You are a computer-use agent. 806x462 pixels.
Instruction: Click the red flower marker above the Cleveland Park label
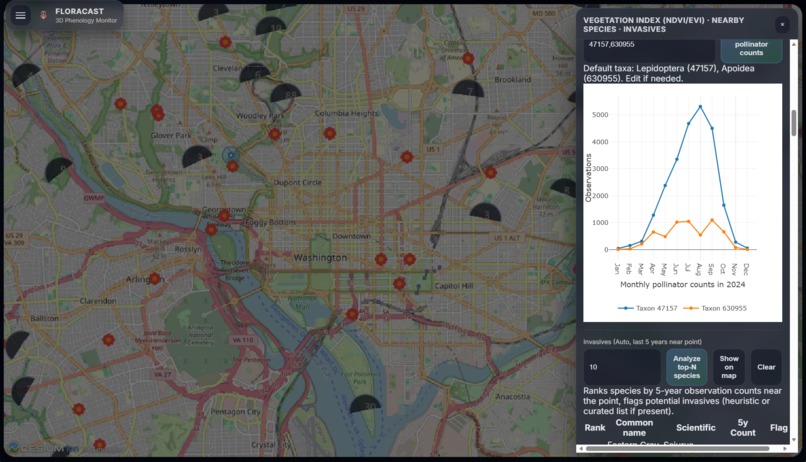pyautogui.click(x=225, y=42)
